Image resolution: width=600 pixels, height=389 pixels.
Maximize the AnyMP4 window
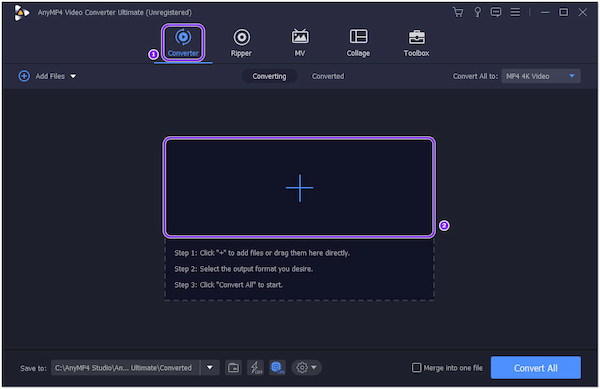click(564, 12)
